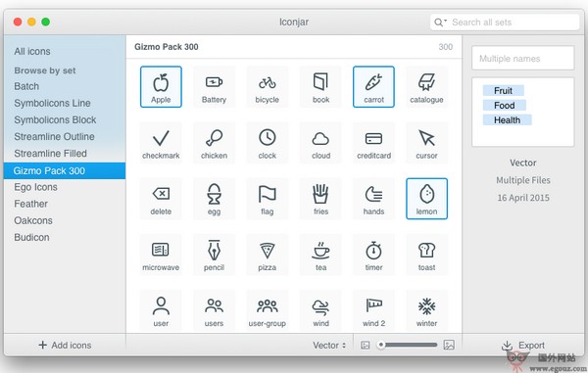Click the Fruit tag

click(503, 91)
